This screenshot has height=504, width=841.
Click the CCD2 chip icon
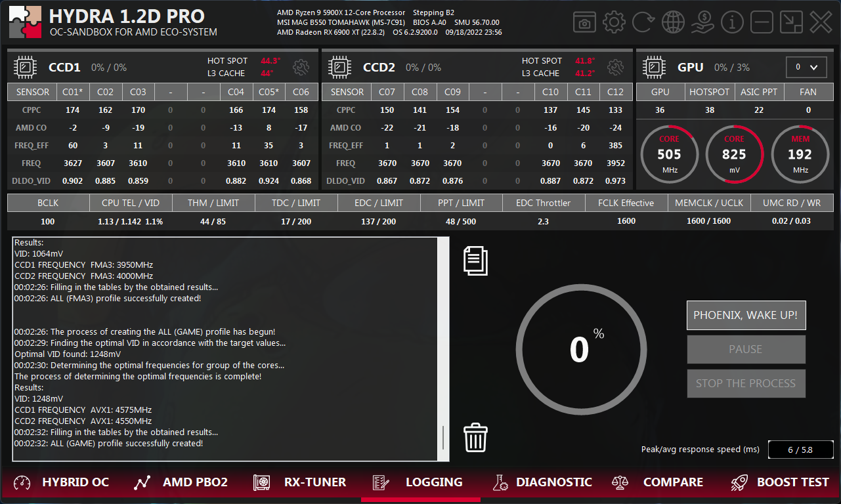tap(340, 67)
